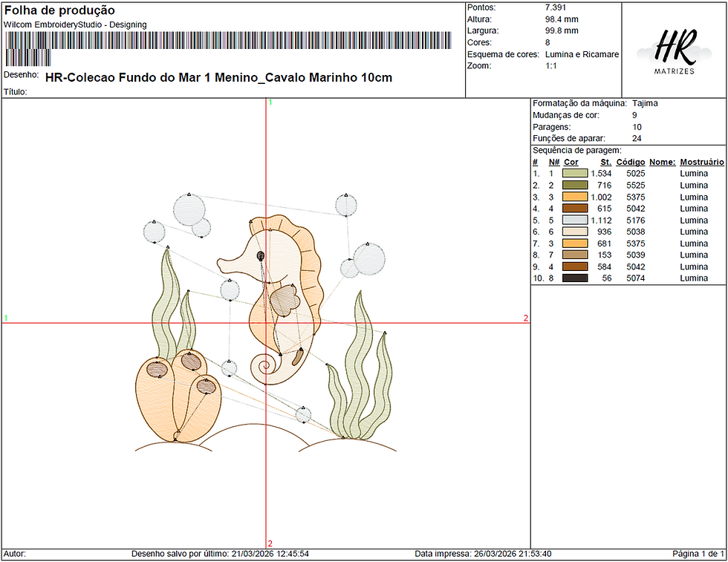Screen dimensions: 728x562
Task: Click 'Página 1 de 1' in the footer
Action: (x=698, y=554)
